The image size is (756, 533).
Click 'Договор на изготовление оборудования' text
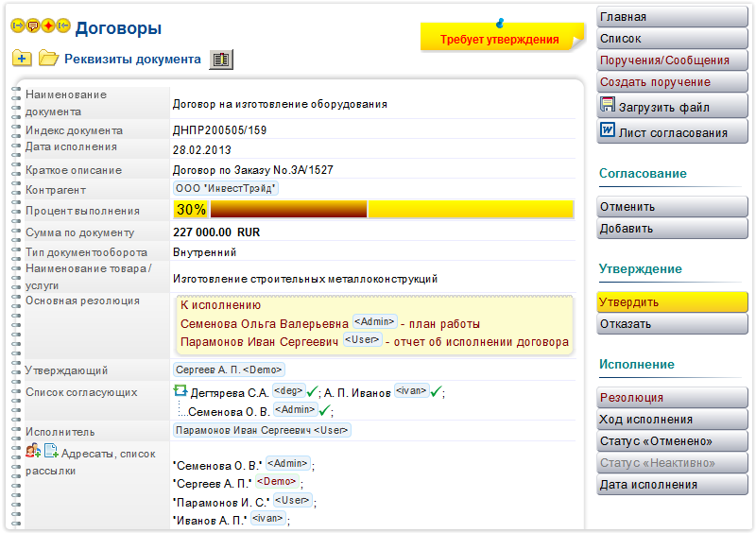coord(280,104)
